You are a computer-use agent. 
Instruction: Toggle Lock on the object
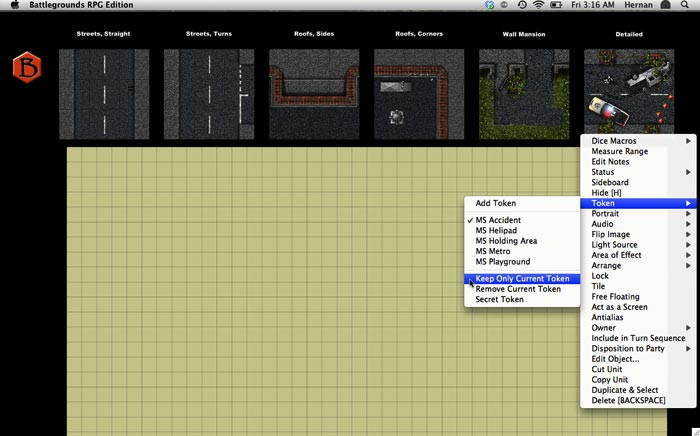(638, 276)
